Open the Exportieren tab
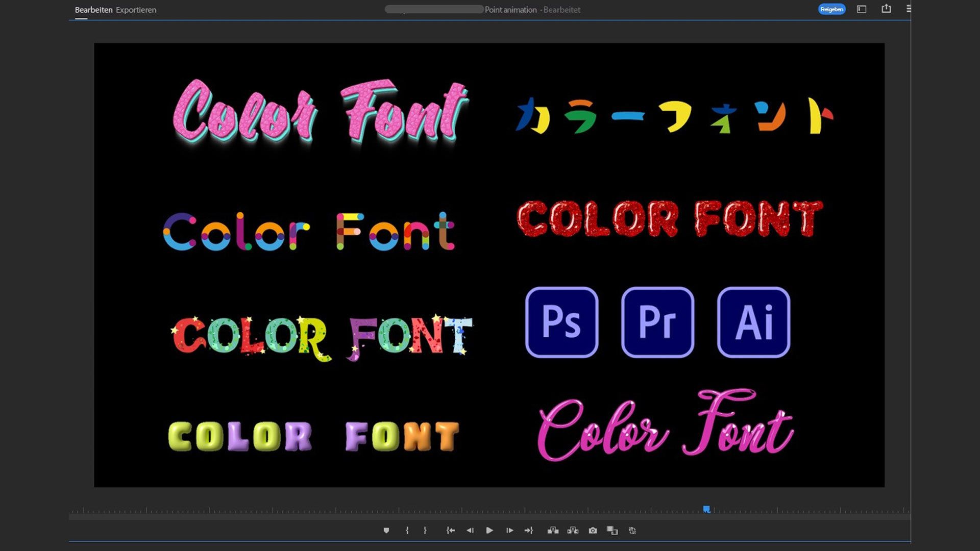This screenshot has height=551, width=980. pos(136,10)
